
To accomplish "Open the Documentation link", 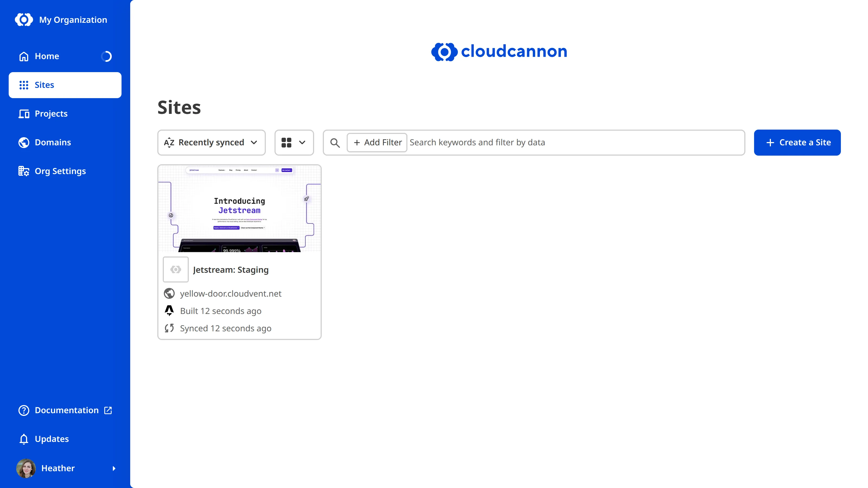I will tap(65, 410).
